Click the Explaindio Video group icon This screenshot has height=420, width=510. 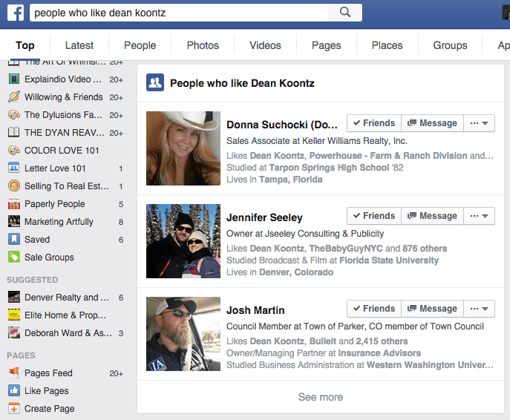coord(13,79)
